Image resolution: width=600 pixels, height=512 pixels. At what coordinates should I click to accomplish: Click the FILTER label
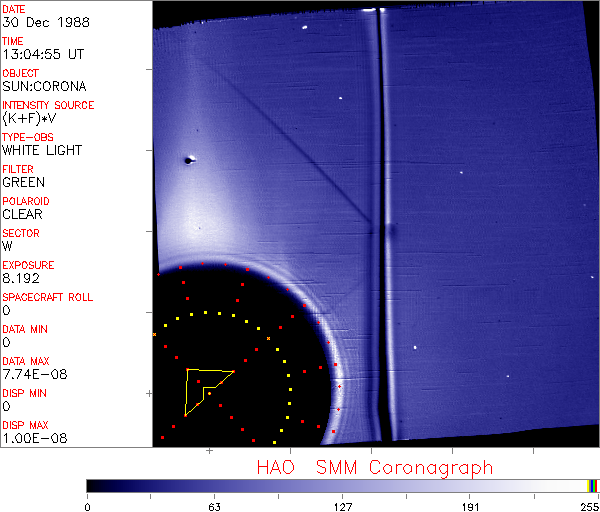[x=18, y=169]
